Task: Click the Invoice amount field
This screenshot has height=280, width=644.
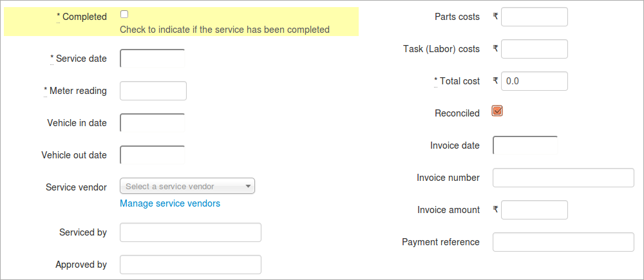Action: tap(535, 210)
